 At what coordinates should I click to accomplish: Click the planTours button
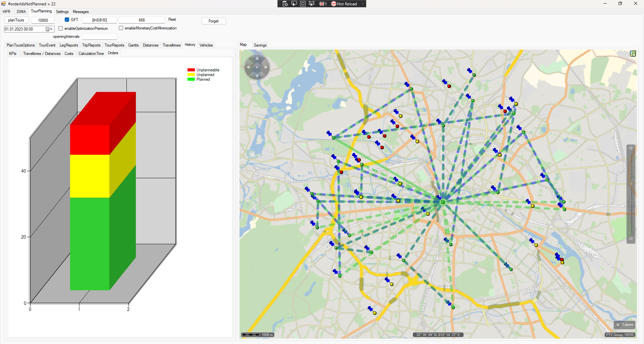[x=16, y=20]
